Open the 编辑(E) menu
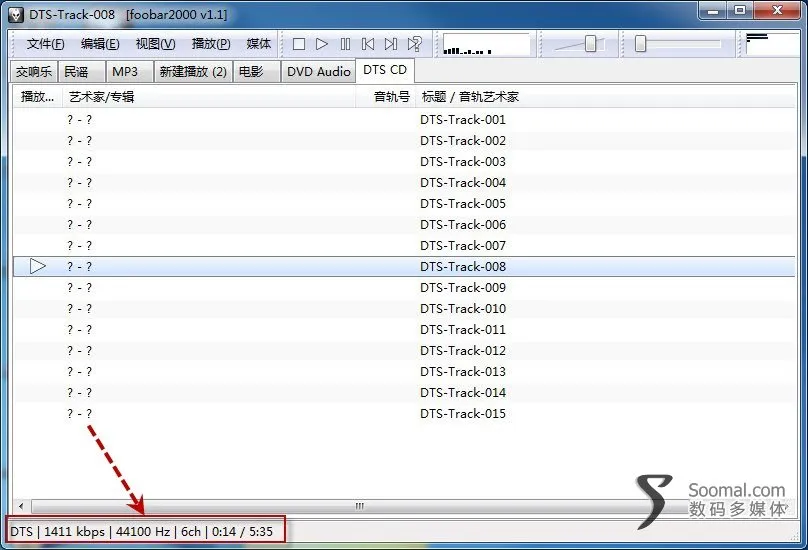Image resolution: width=808 pixels, height=550 pixels. [x=100, y=44]
